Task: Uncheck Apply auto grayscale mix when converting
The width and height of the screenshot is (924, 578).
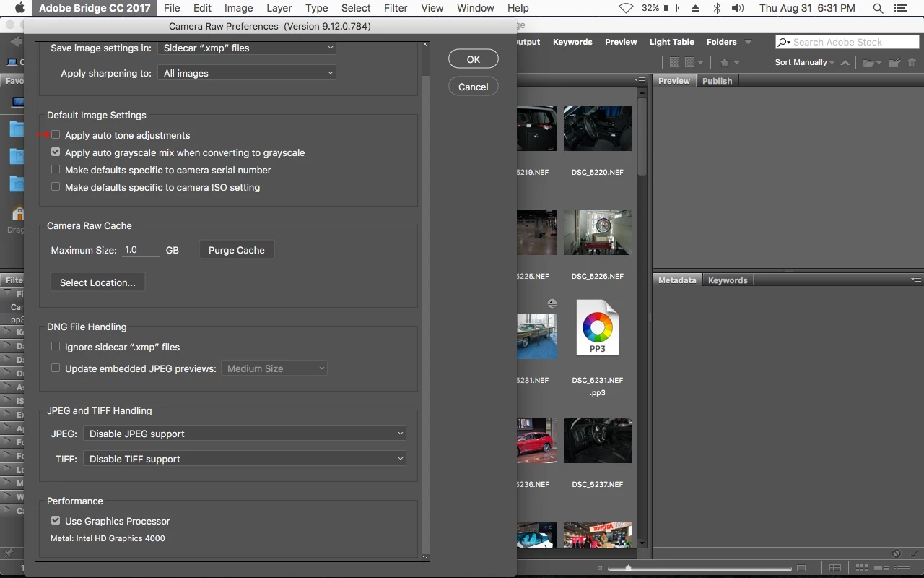Action: 56,152
